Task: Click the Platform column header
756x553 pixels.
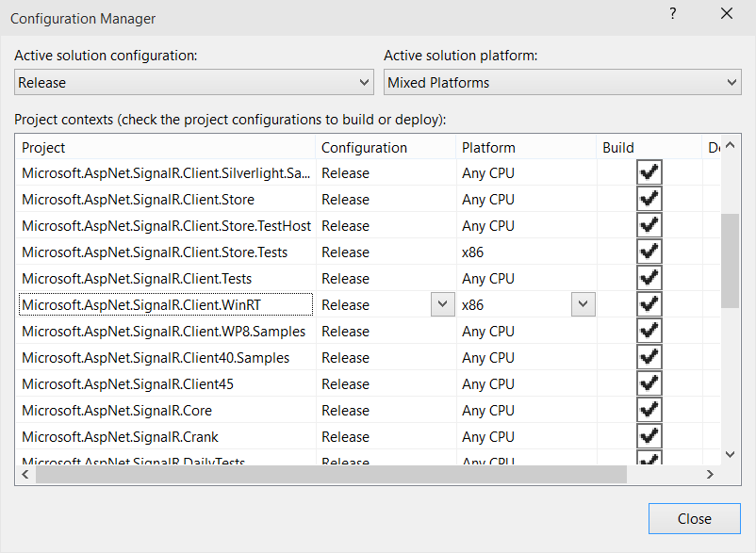Action: (x=526, y=147)
